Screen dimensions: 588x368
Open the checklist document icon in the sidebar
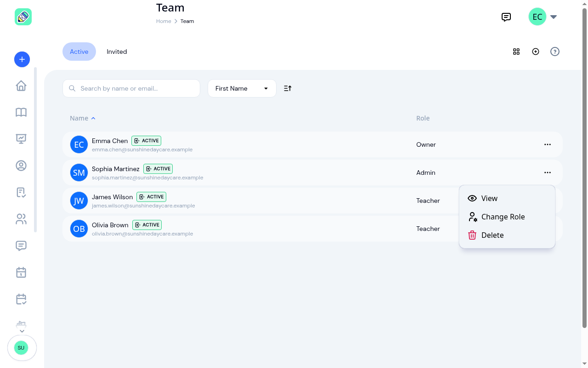click(x=21, y=192)
